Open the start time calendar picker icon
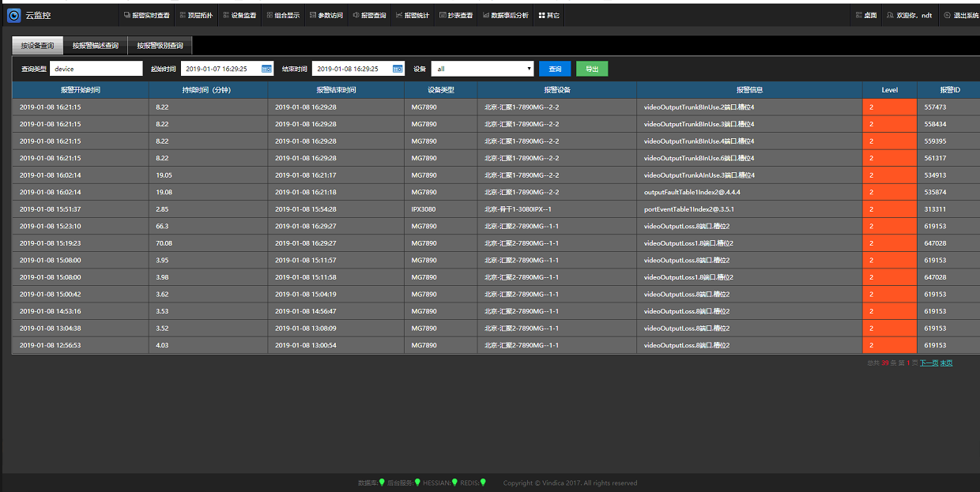980x492 pixels. pyautogui.click(x=266, y=69)
